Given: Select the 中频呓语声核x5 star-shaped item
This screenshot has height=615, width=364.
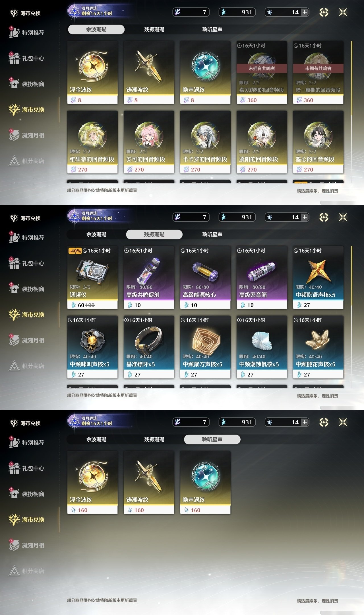Looking at the screenshot, I should click(318, 278).
